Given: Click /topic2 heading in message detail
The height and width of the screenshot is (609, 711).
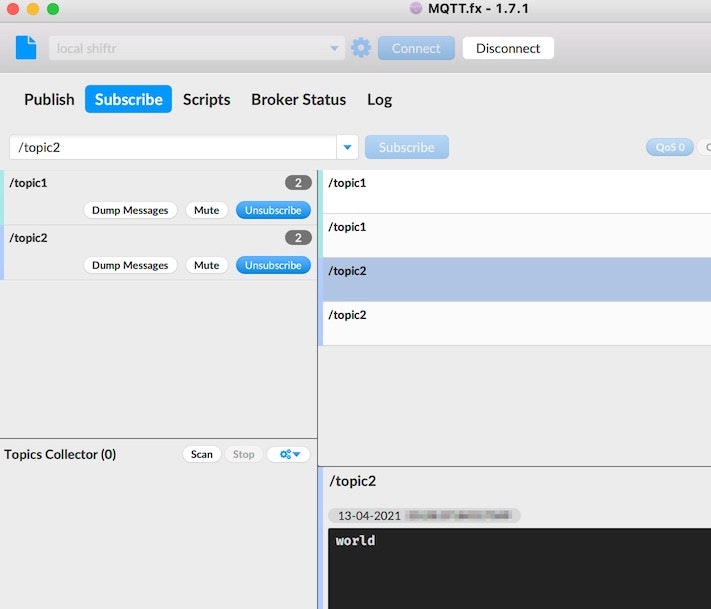Looking at the screenshot, I should (x=353, y=481).
